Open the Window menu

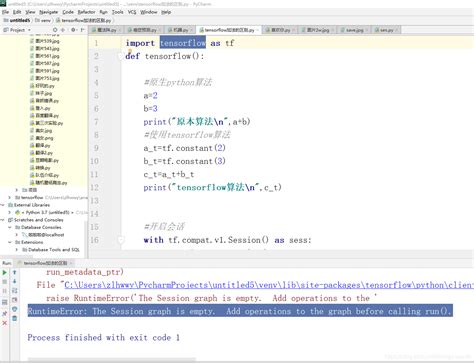(x=149, y=12)
